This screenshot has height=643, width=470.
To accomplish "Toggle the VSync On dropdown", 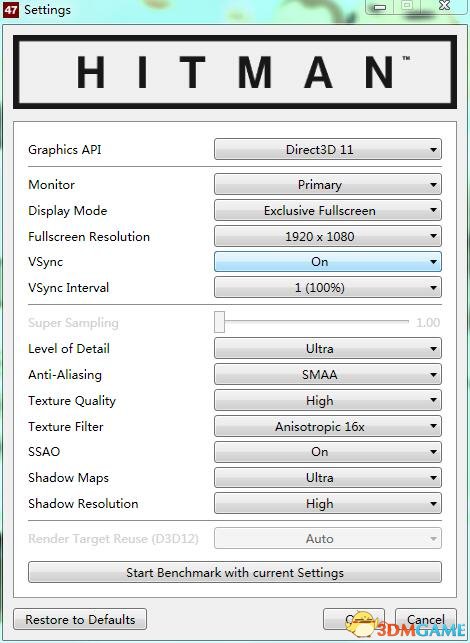I will point(328,262).
